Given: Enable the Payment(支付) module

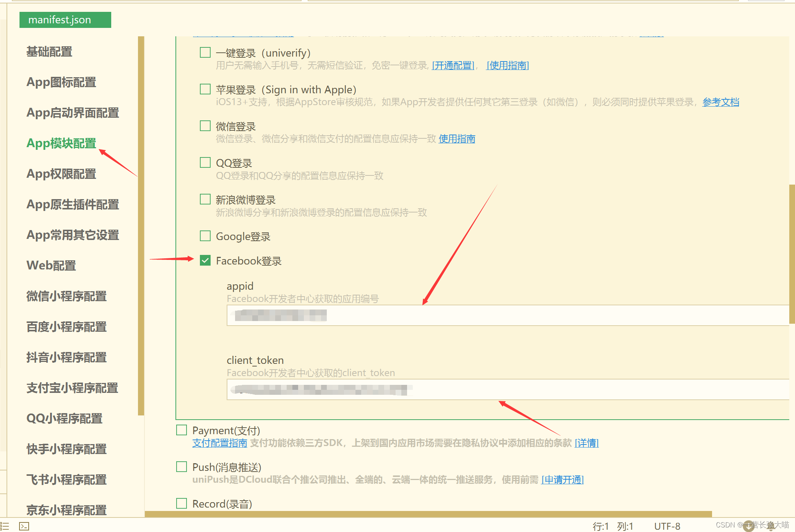Looking at the screenshot, I should 181,430.
